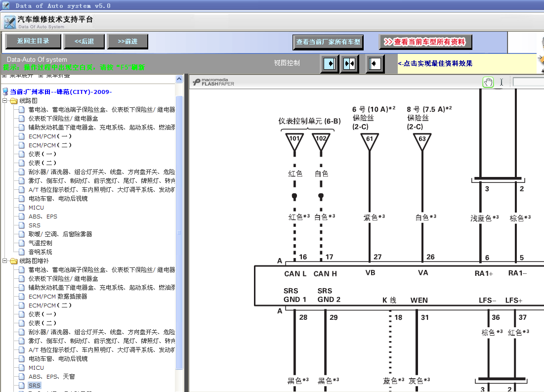Open SRS item under 线路图
The image size is (544, 392).
pyautogui.click(x=35, y=226)
